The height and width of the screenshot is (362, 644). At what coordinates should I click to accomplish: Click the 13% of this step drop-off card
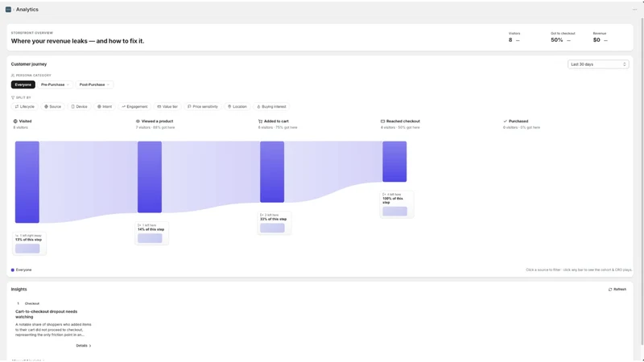click(29, 244)
